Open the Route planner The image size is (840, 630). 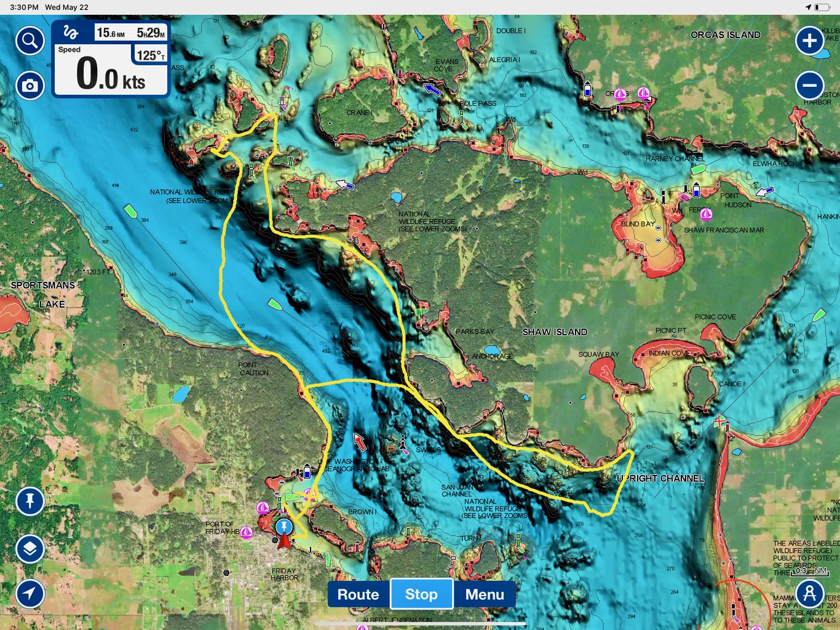(359, 594)
